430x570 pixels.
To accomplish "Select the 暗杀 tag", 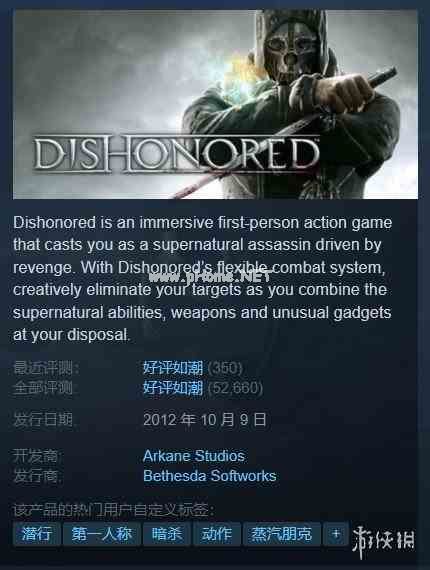I will 167,534.
